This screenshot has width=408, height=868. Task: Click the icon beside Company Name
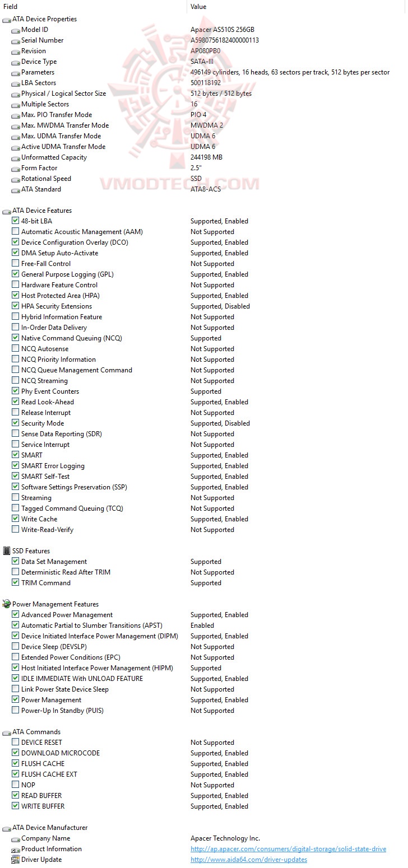(x=16, y=838)
